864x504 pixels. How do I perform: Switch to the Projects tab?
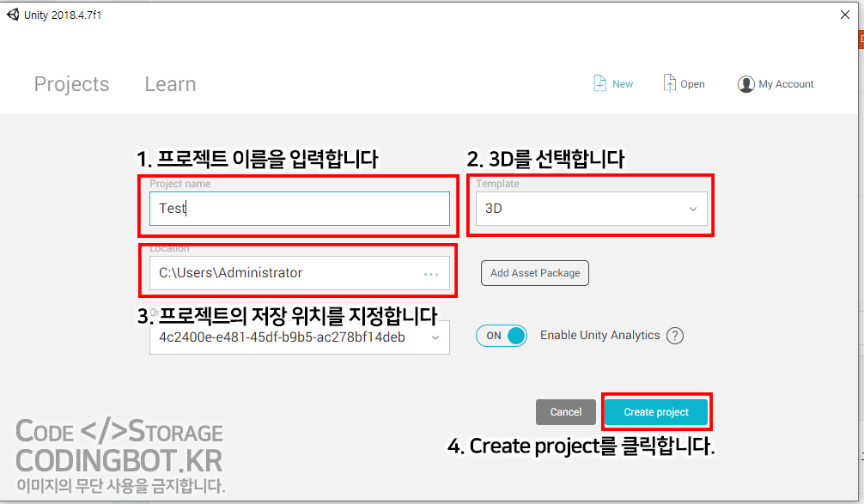coord(71,84)
